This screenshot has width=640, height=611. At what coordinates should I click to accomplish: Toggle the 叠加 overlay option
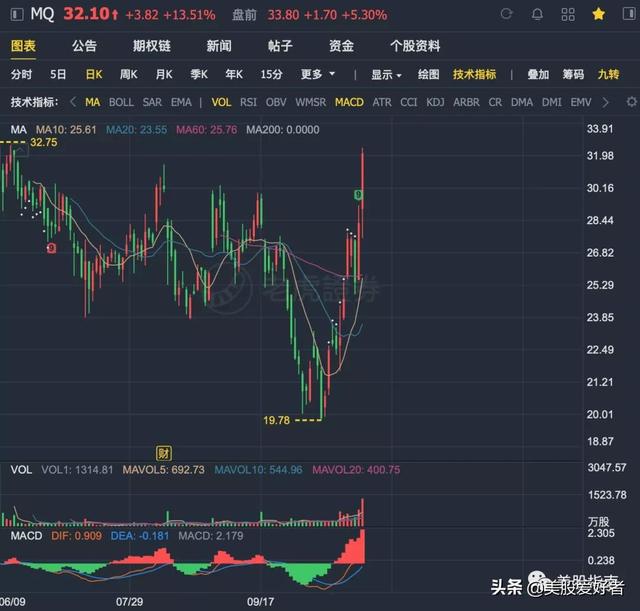(x=538, y=74)
